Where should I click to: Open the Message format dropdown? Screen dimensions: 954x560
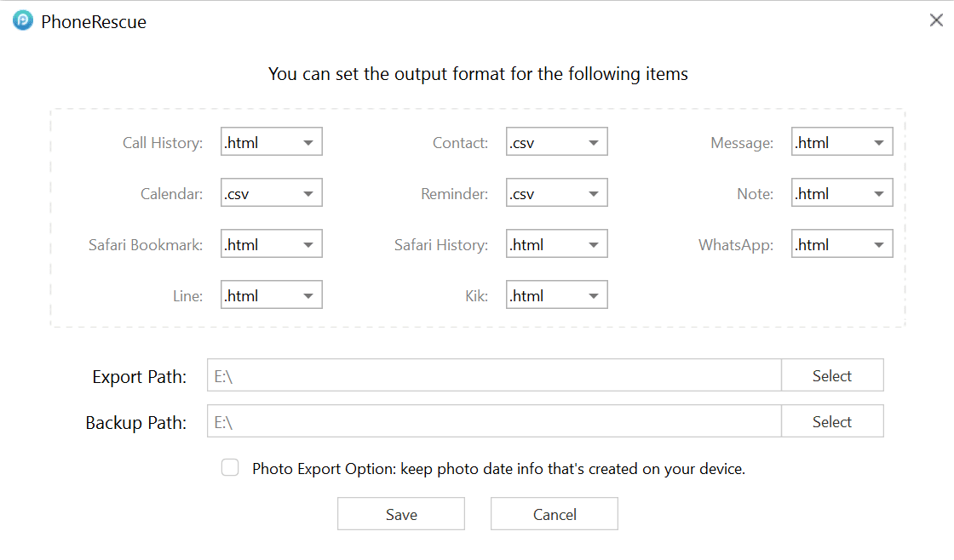pos(842,143)
